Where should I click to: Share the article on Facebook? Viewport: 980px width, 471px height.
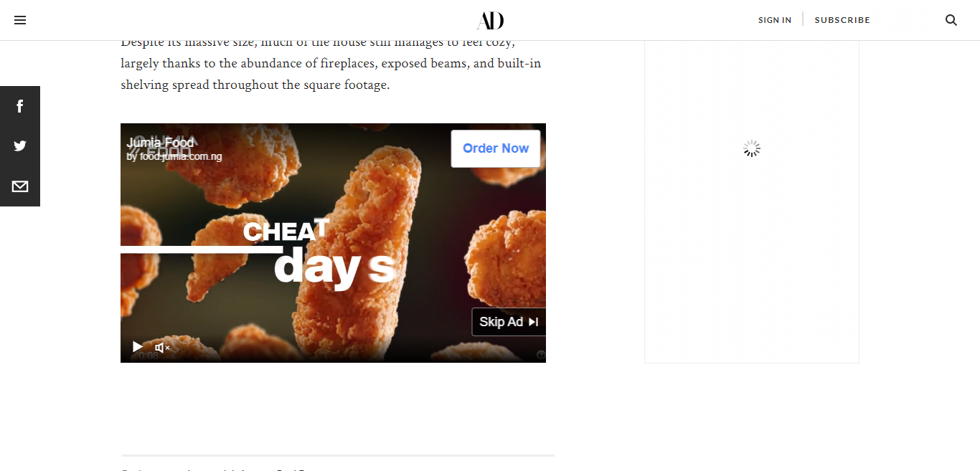pos(20,106)
